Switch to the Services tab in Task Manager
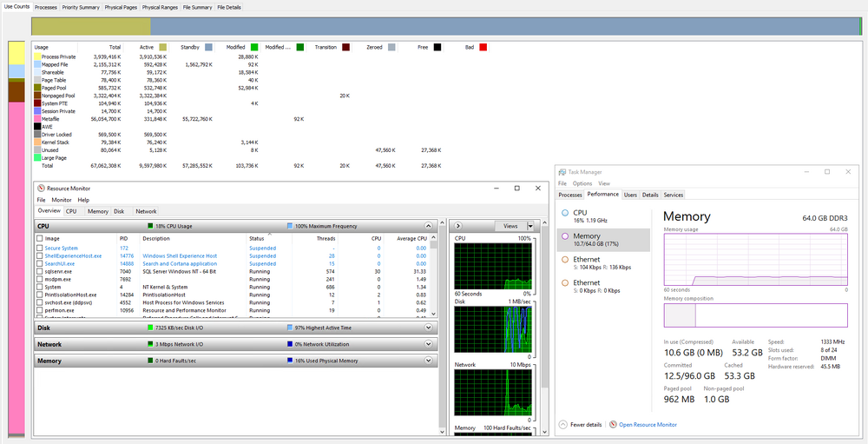 pos(674,195)
